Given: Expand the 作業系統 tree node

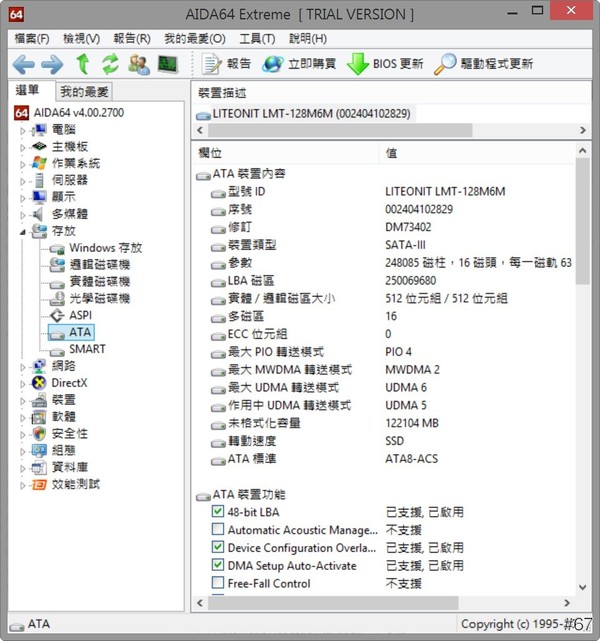Looking at the screenshot, I should click(22, 164).
